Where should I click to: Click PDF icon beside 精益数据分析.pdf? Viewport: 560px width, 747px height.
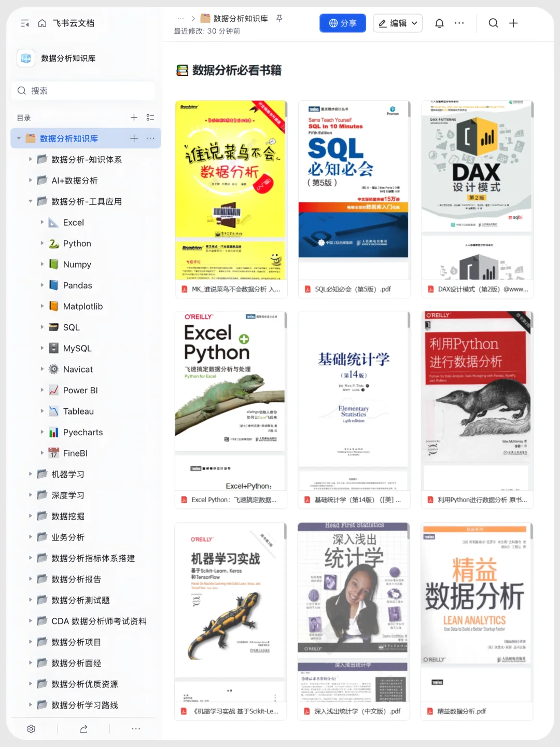pyautogui.click(x=430, y=711)
